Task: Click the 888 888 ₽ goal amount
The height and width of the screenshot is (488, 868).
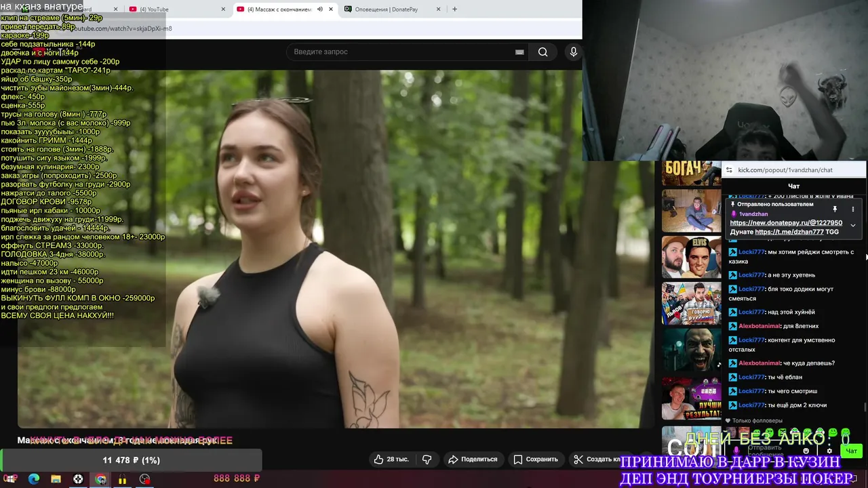Action: coord(237,479)
